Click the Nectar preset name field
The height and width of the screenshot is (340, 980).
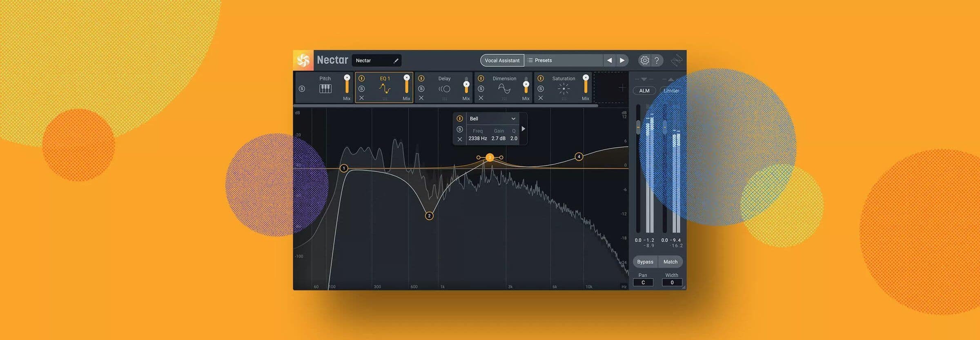point(376,60)
